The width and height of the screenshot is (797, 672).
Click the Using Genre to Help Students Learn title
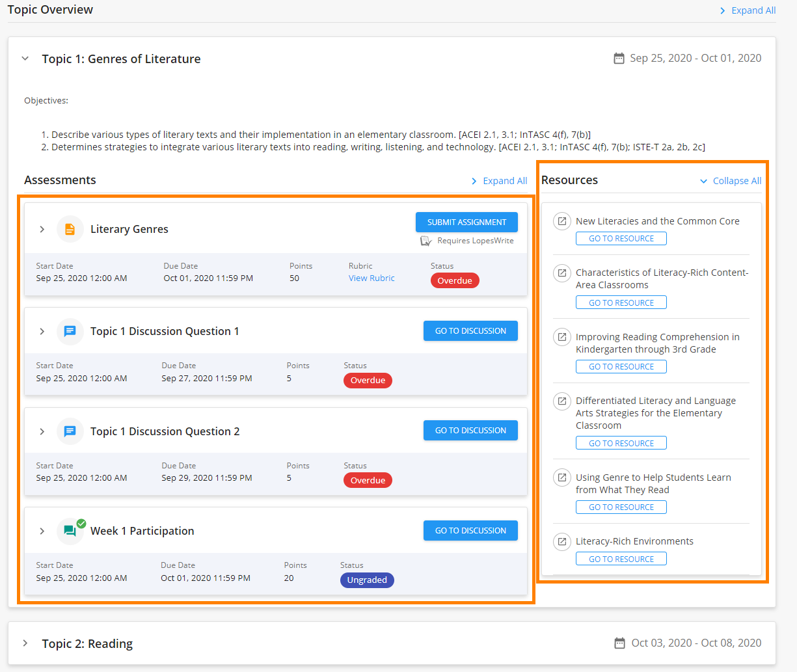pos(653,483)
